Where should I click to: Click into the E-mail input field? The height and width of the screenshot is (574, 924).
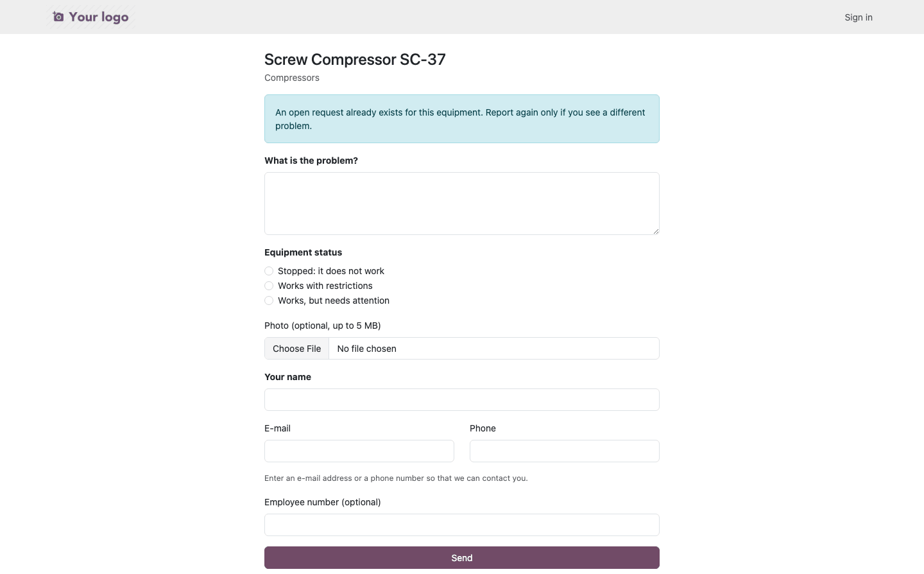coord(359,451)
